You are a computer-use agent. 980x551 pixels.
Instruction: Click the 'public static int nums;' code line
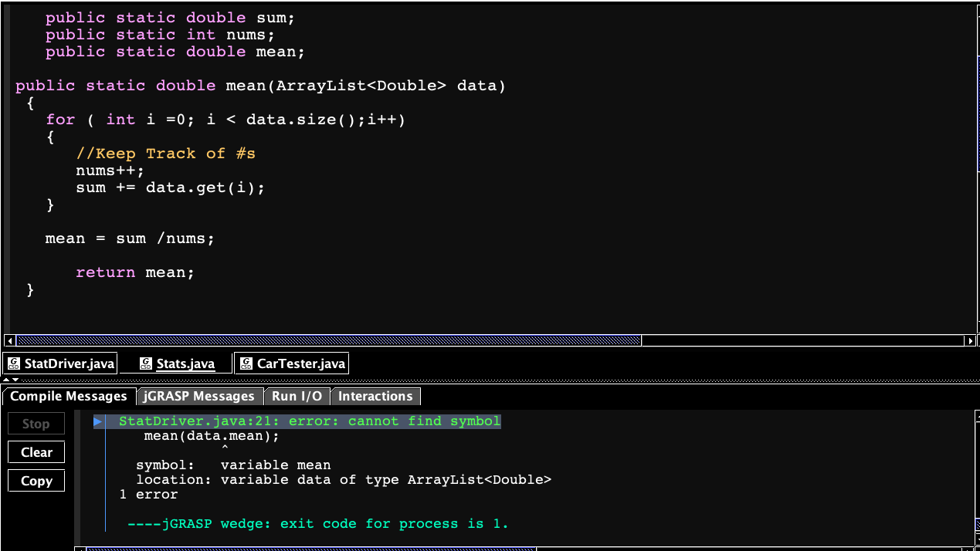[160, 35]
